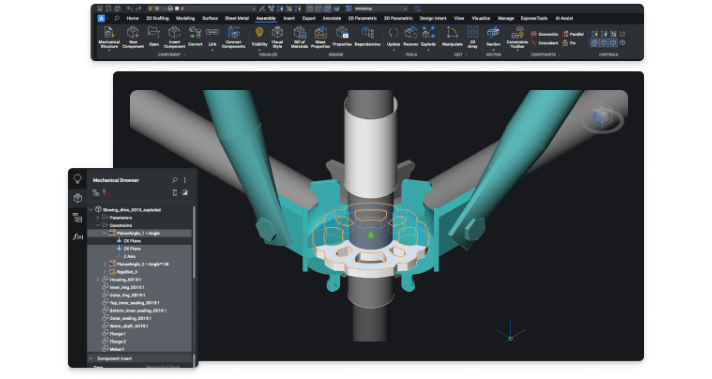Collapse the Slewing_drive root node
712x379 pixels.
click(91, 210)
